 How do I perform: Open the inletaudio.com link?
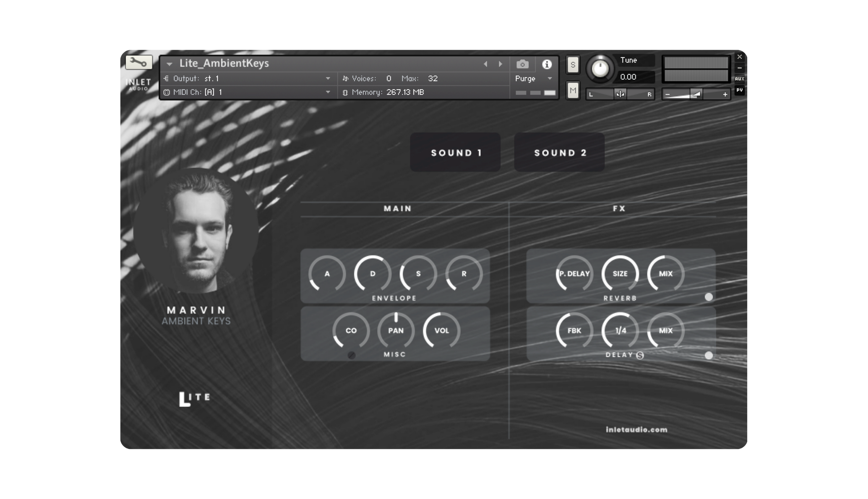click(636, 430)
